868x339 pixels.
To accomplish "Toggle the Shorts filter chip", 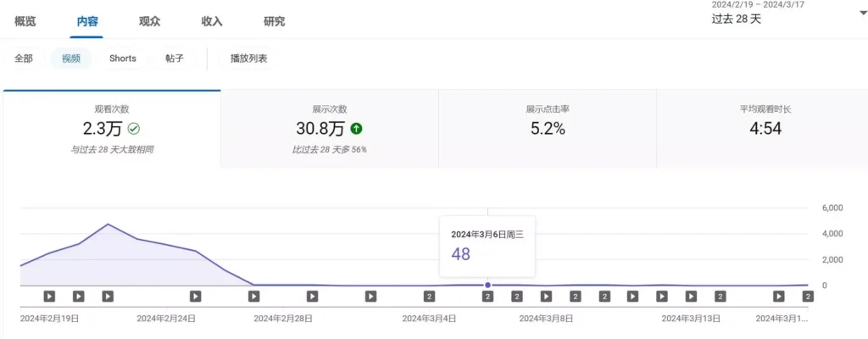I will tap(122, 58).
